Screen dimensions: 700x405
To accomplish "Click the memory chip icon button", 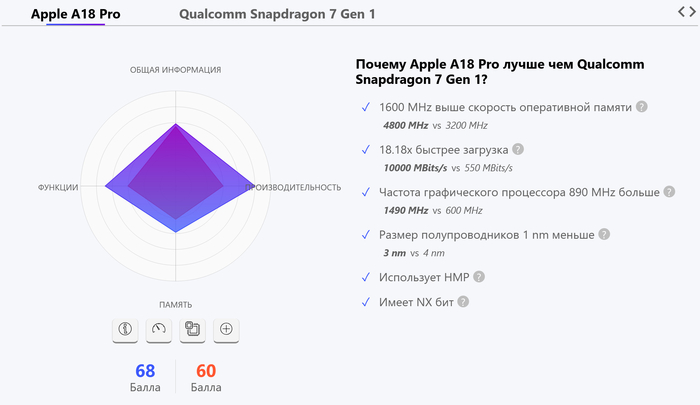I will [x=192, y=328].
